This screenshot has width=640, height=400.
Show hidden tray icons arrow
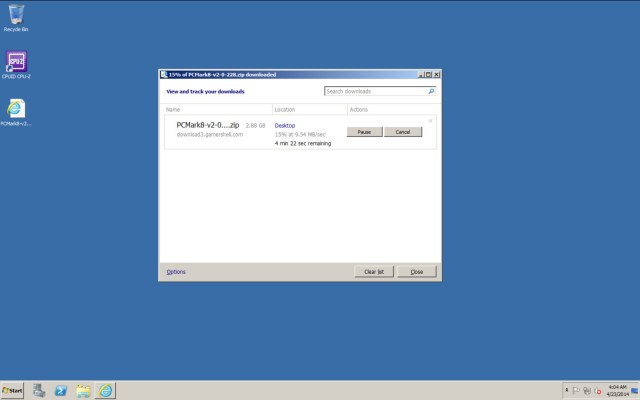pyautogui.click(x=567, y=391)
